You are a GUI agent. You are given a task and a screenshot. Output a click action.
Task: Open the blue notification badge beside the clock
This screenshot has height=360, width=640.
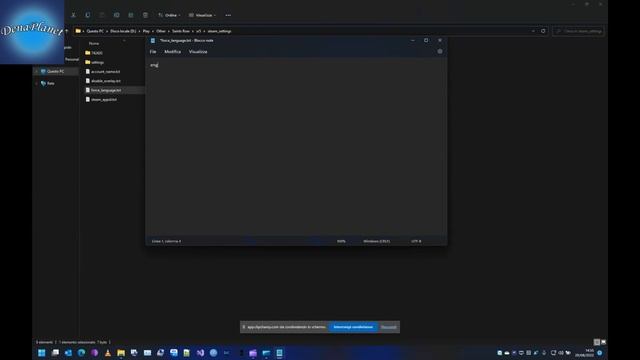point(600,353)
